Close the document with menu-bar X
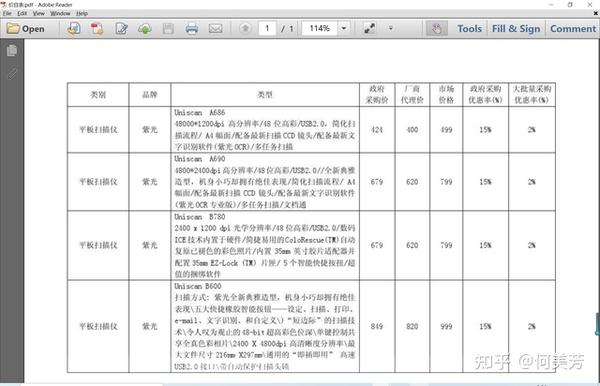This screenshot has height=386, width=600. click(595, 13)
